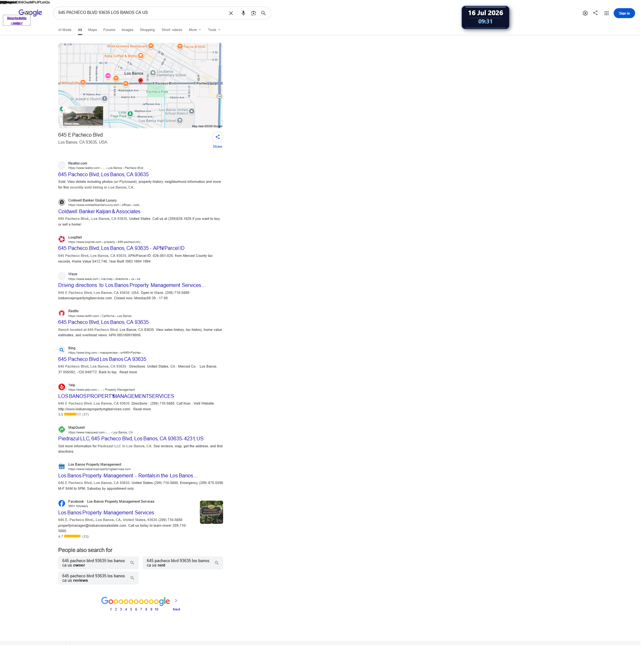Open Bing 645 Pacheco Blvd result
644x645 pixels.
pos(103,361)
